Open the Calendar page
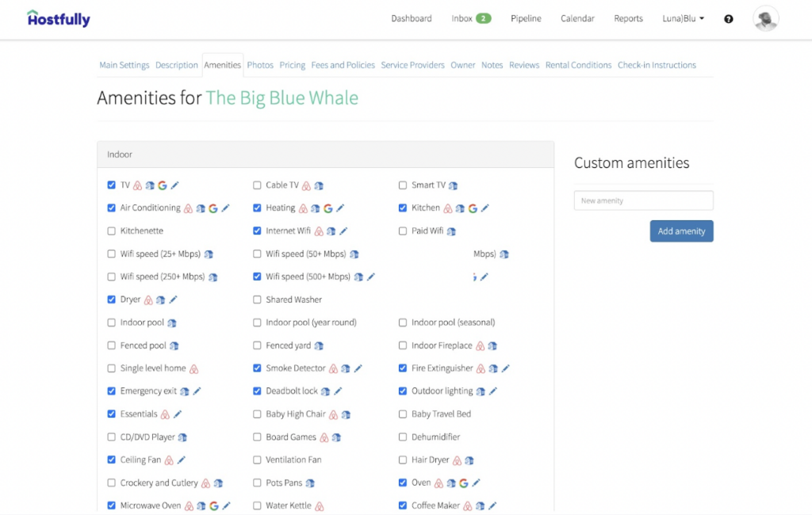 [577, 18]
